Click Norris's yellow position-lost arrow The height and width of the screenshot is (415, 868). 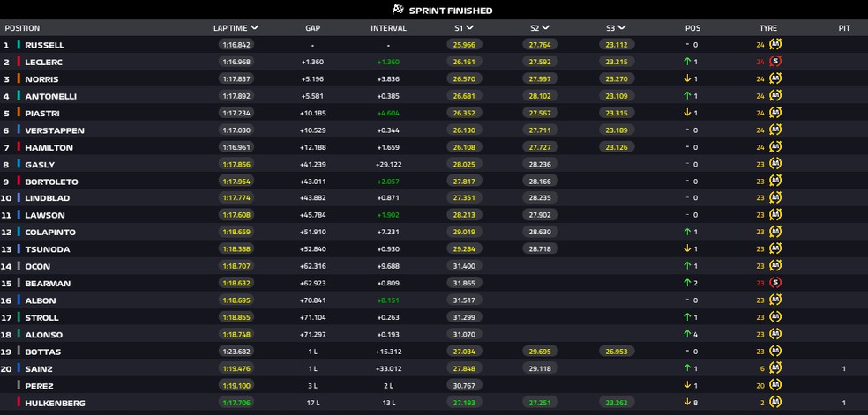(687, 79)
